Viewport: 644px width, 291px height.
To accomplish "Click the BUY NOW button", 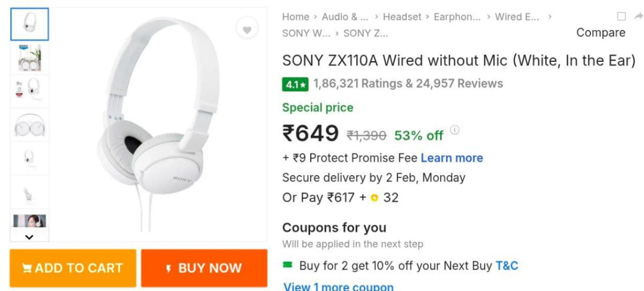I will [x=204, y=268].
